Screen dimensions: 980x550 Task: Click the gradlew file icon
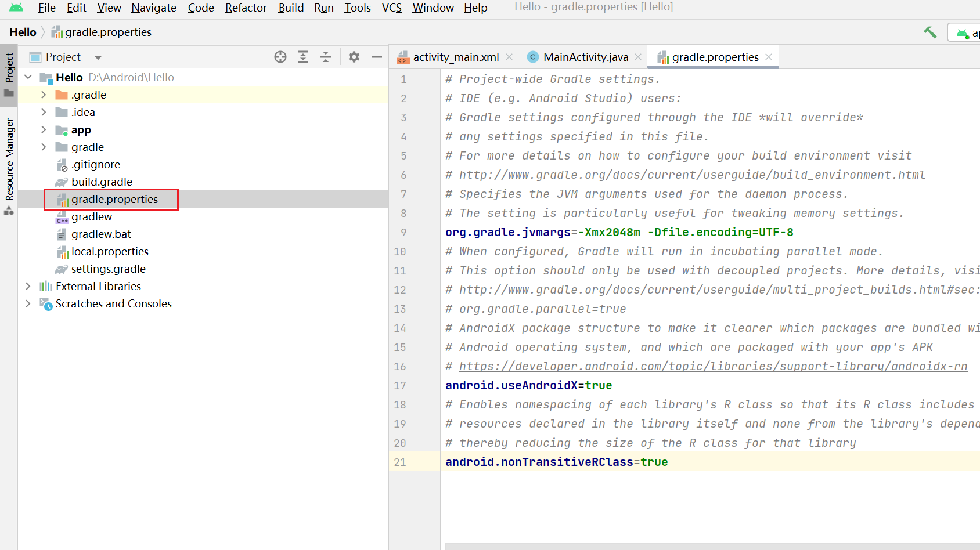click(62, 217)
